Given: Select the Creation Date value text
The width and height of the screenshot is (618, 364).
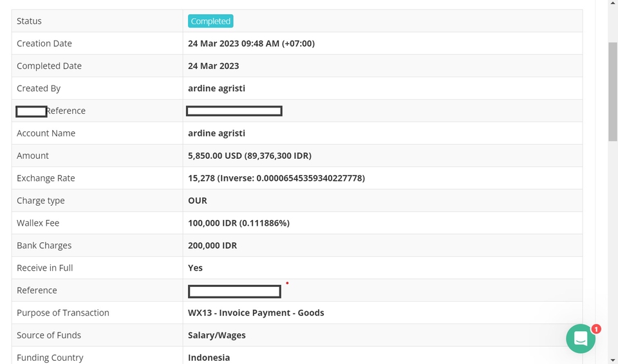Looking at the screenshot, I should coord(251,43).
